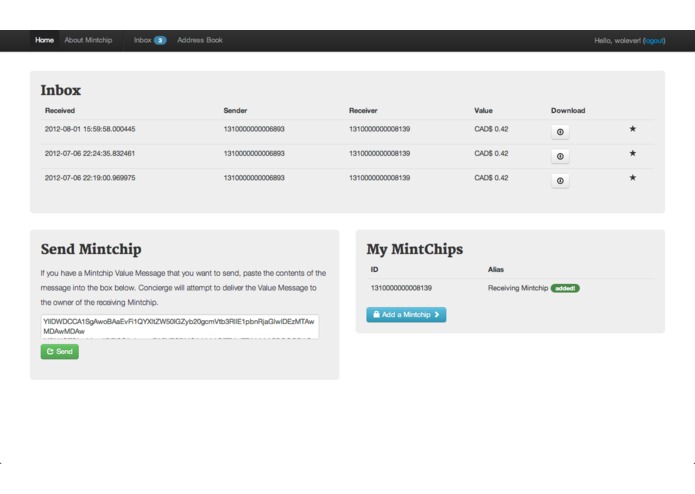The width and height of the screenshot is (695, 494).
Task: Click CAD$ 0.42 in the 22:24:35 row
Action: (x=491, y=154)
